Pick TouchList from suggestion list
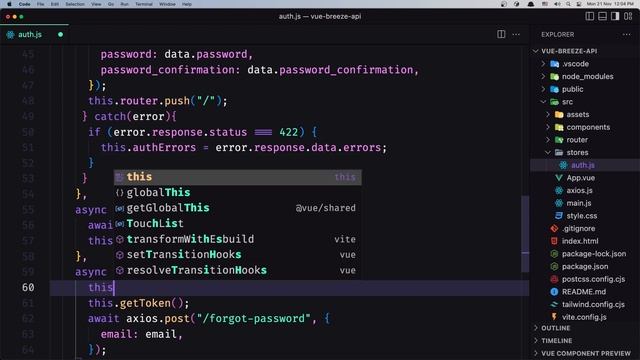Screen dimensions: 640x360 238,223
